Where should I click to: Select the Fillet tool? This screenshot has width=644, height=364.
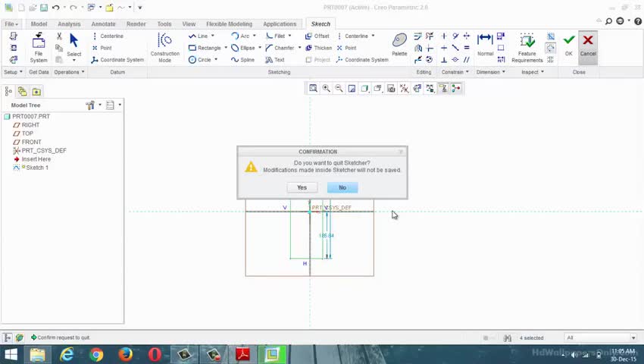[x=275, y=36]
